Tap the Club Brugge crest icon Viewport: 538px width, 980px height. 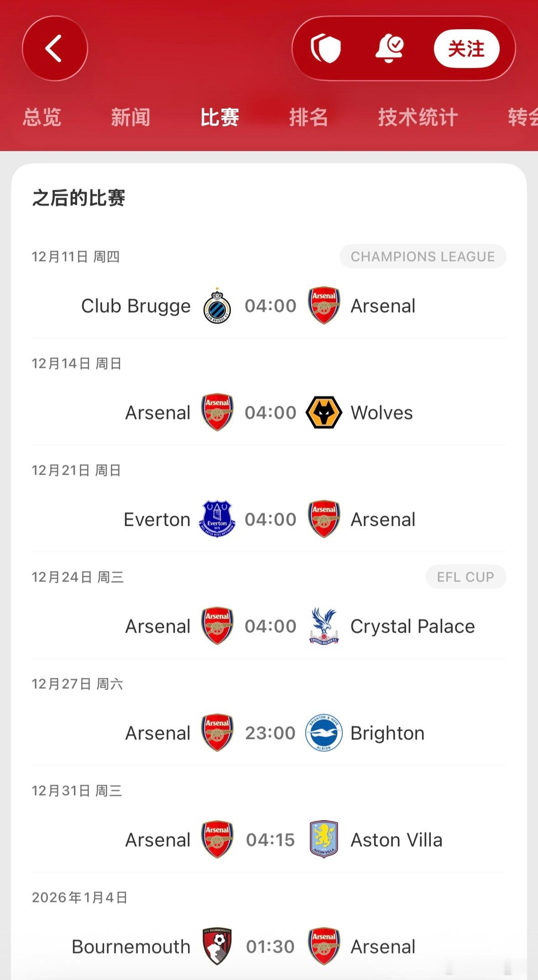click(x=217, y=306)
